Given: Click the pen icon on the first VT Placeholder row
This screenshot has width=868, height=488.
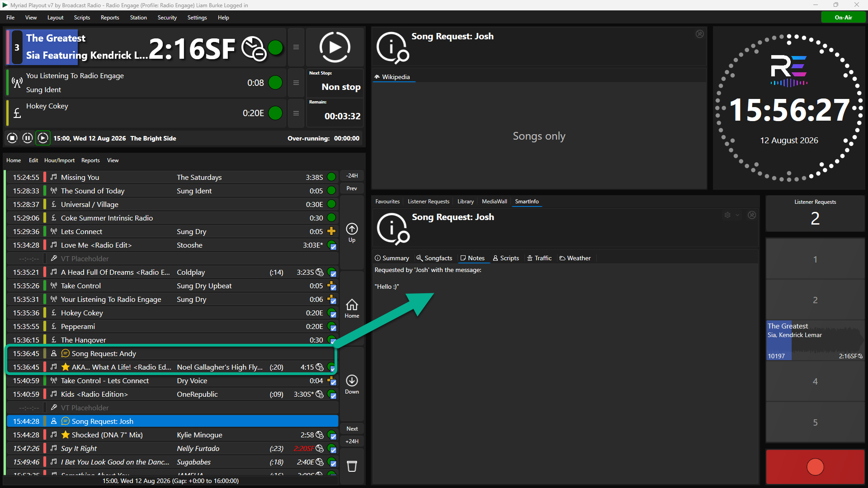Looking at the screenshot, I should tap(54, 258).
